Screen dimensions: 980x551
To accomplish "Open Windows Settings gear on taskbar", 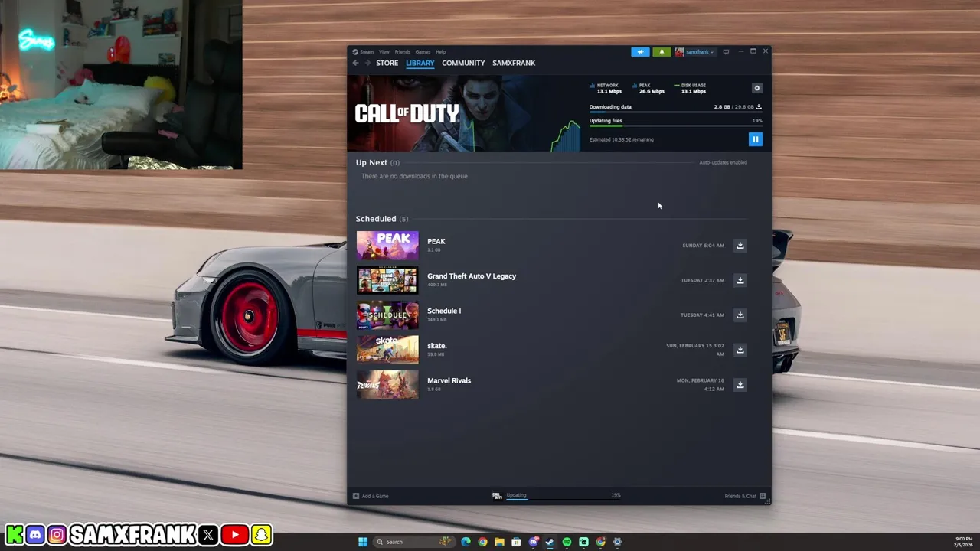I will pos(617,542).
